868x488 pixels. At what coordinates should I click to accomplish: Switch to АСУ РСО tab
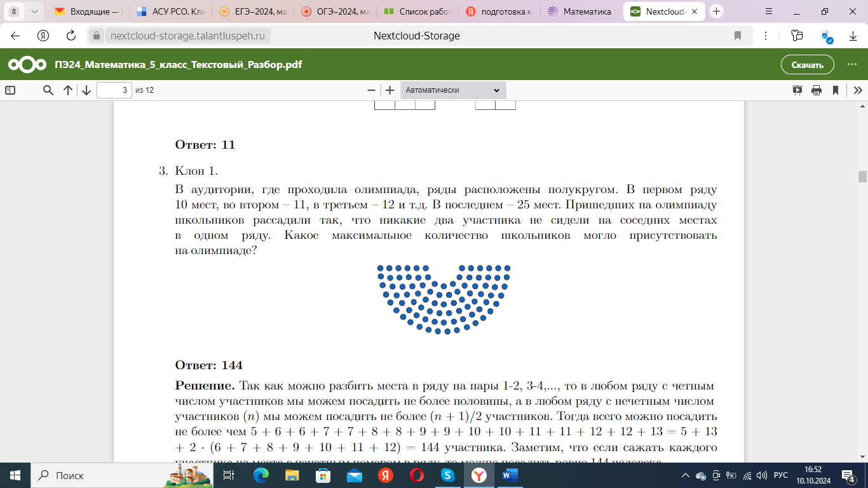(170, 11)
